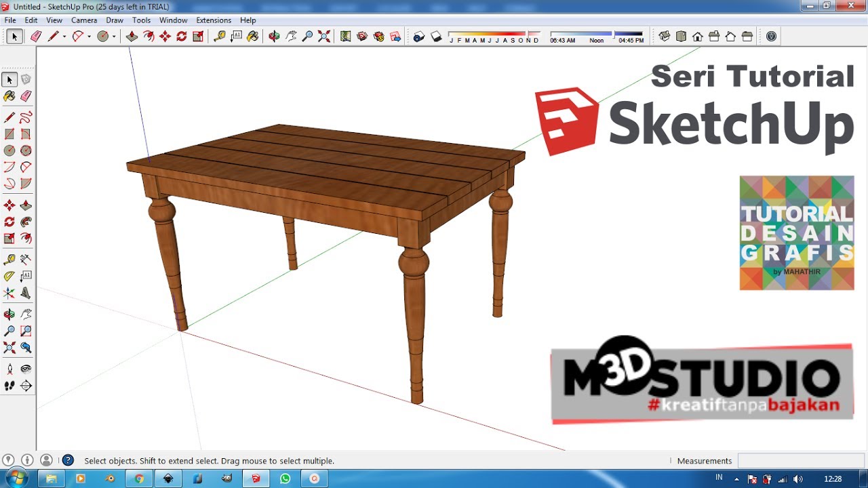Open the Camera menu
This screenshot has width=868, height=488.
pos(84,20)
